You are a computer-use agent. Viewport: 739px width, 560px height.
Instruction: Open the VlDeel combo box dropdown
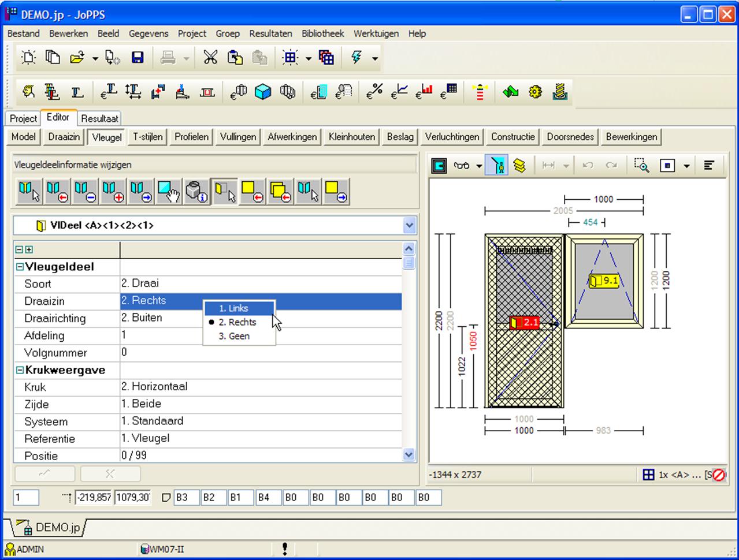(410, 226)
